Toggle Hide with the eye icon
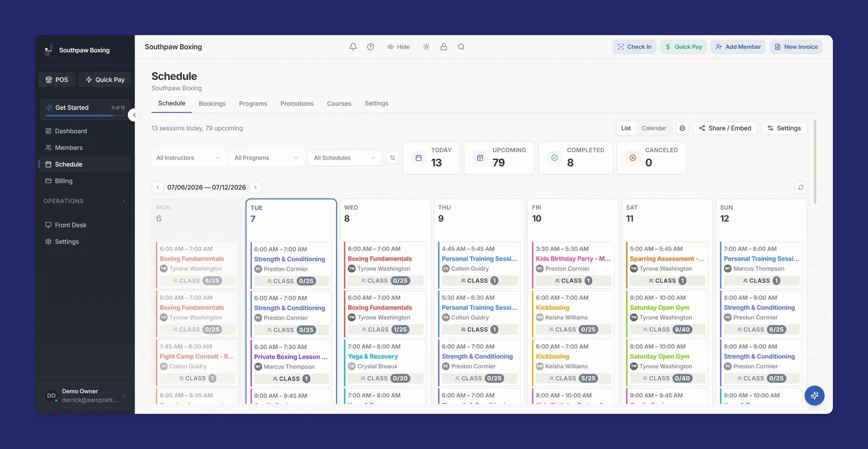This screenshot has width=868, height=449. coord(398,47)
